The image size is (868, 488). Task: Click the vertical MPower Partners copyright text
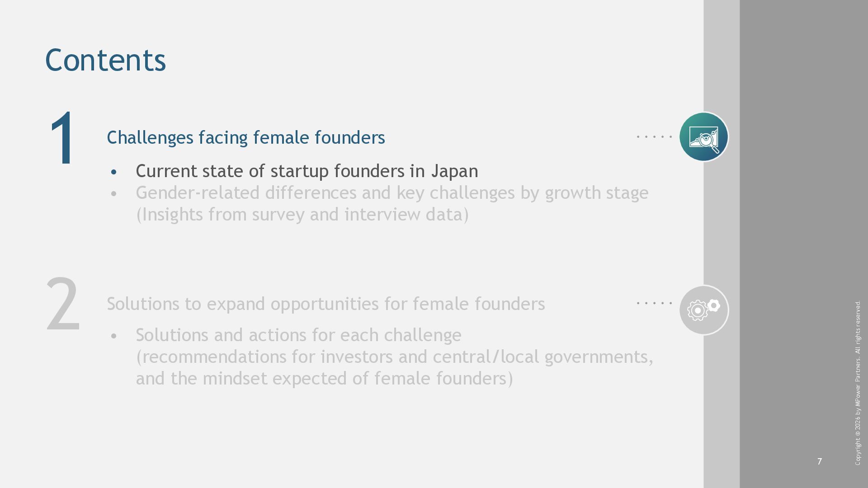pos(858,383)
